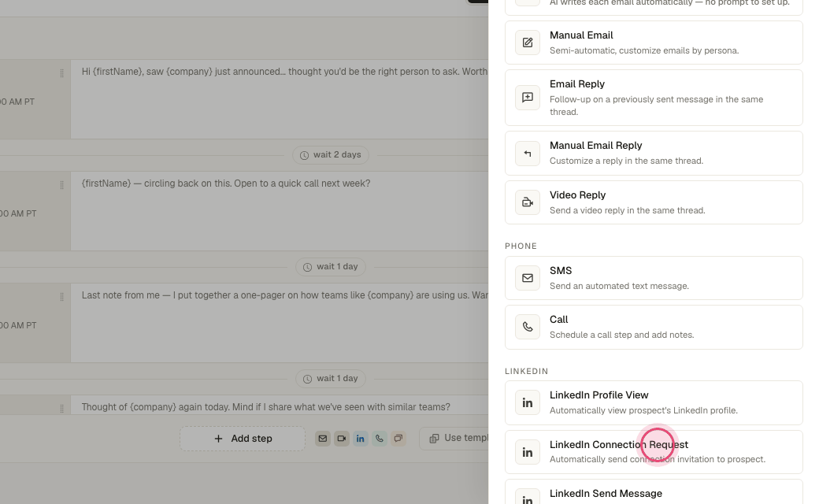Viewport: 819px width, 504px height.
Task: Click the Manual Email Reply arrow icon
Action: 528,154
